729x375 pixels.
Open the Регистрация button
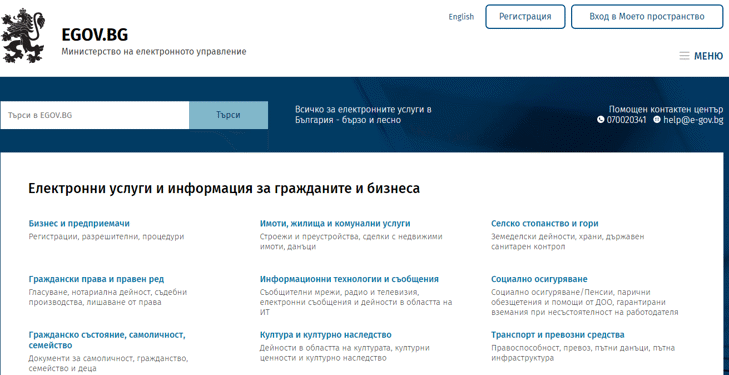tap(525, 17)
